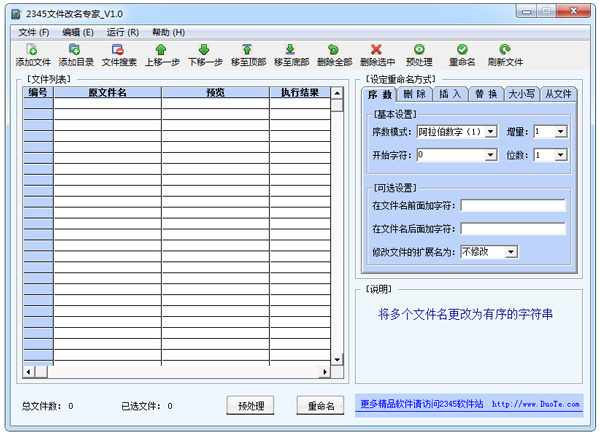Click 删除选中 red X icon
Viewport: 600px width, 434px height.
tap(377, 49)
